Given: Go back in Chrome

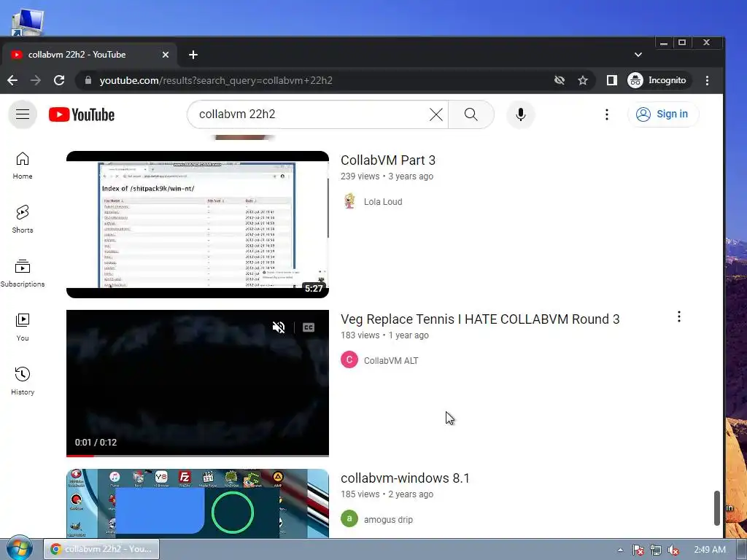Looking at the screenshot, I should (x=12, y=80).
